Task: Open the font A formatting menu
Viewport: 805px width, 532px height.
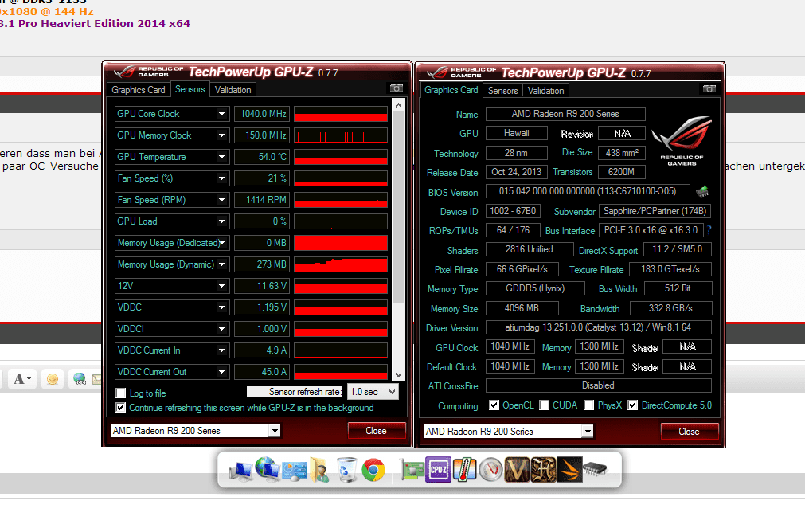Action: click(x=21, y=379)
